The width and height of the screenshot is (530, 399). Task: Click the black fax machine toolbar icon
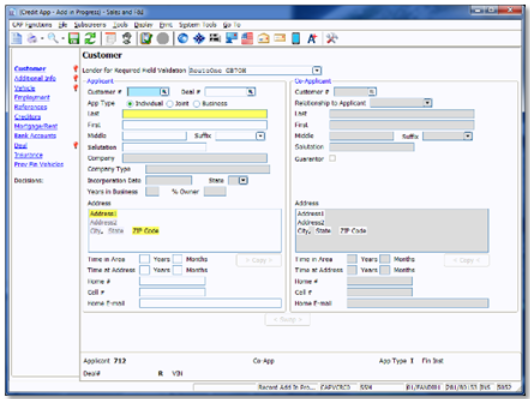[x=215, y=38]
